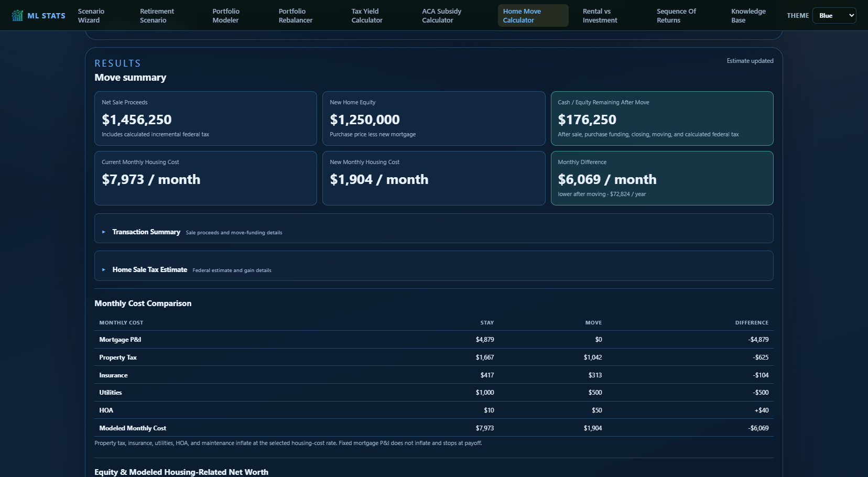Open the Theme dropdown set to Blue
The image size is (868, 477).
[x=834, y=16]
